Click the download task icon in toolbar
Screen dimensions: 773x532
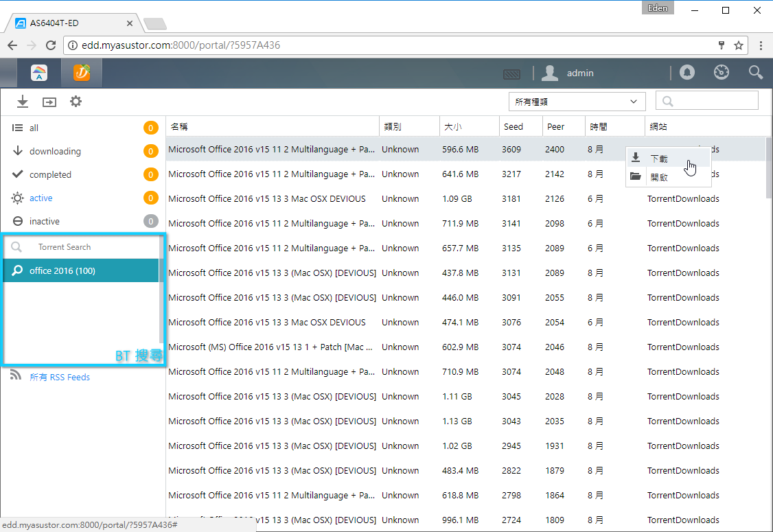pyautogui.click(x=22, y=102)
